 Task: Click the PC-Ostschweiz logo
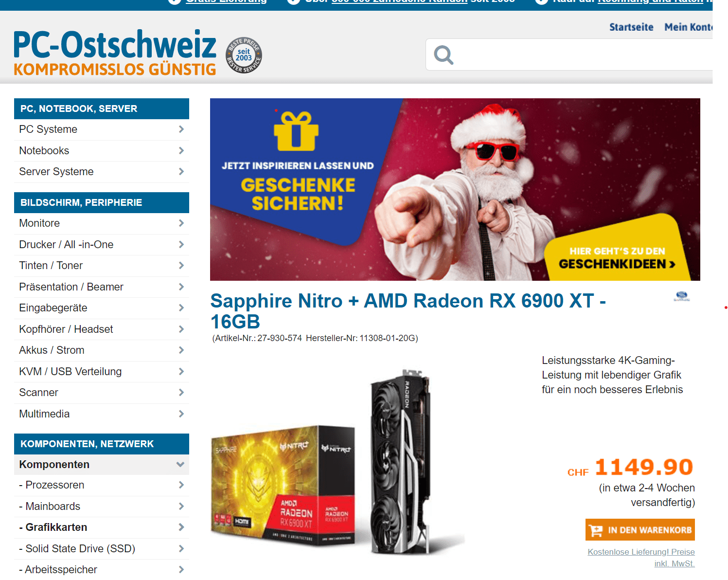(115, 52)
